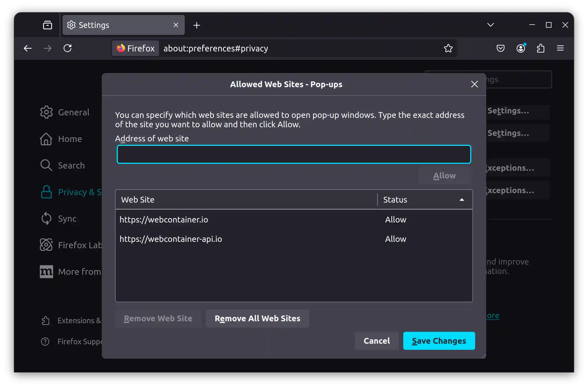Open the application hamburger menu

coord(560,48)
